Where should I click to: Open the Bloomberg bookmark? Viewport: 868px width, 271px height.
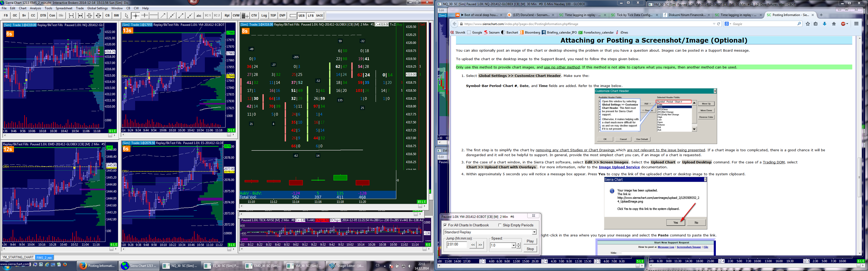530,33
